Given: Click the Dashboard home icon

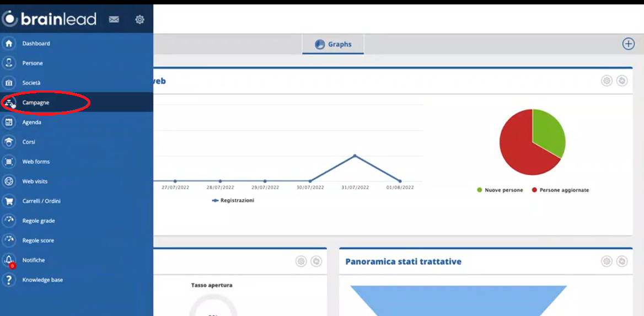Looking at the screenshot, I should pyautogui.click(x=9, y=43).
